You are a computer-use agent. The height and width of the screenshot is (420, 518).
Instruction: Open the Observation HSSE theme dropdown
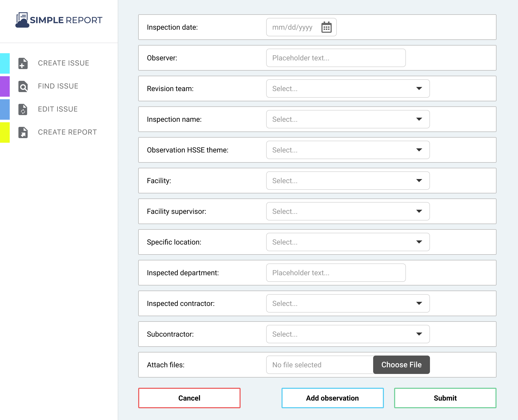(348, 150)
